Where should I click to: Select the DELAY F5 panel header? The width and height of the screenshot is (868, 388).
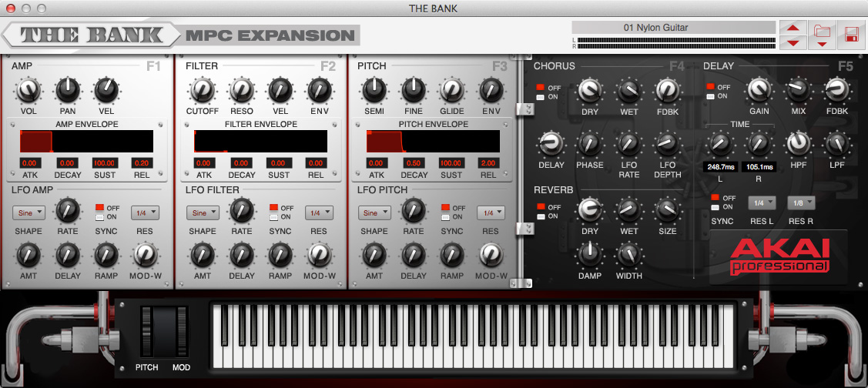(x=846, y=66)
